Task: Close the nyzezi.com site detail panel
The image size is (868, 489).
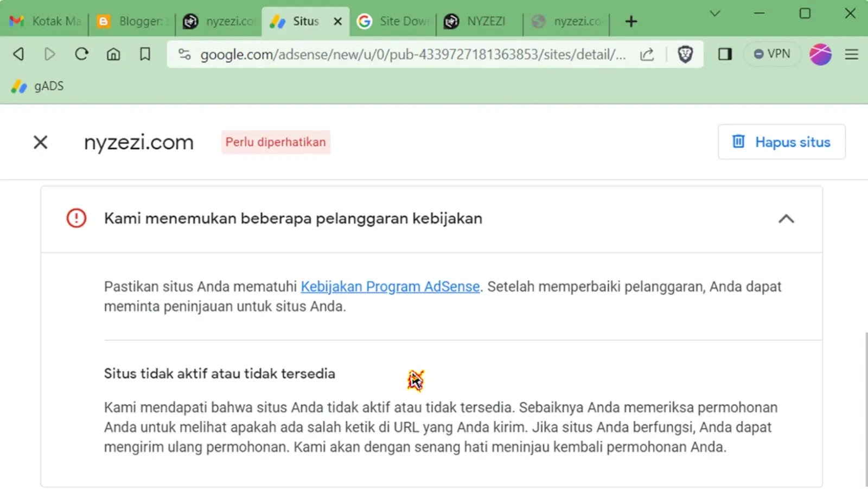Action: (x=41, y=142)
